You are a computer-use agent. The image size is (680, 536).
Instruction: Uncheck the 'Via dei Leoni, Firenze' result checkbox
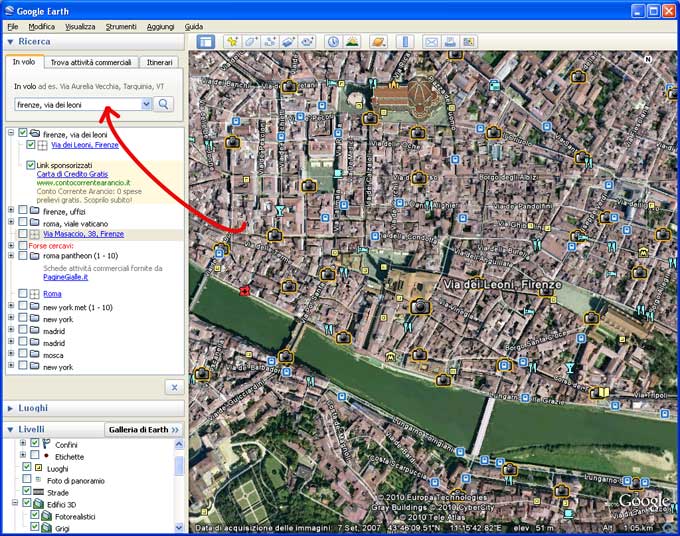click(x=31, y=144)
